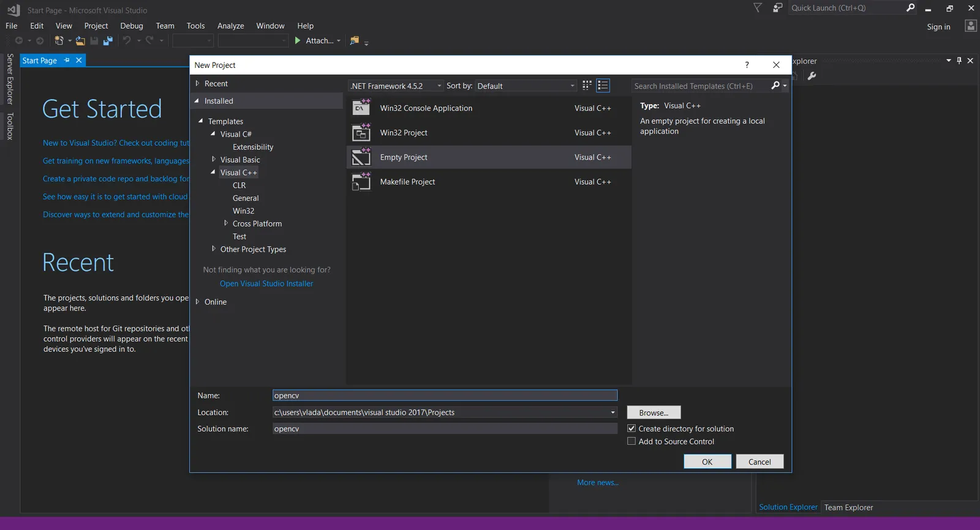
Task: Switch to Solution Explorer tab
Action: 788,507
